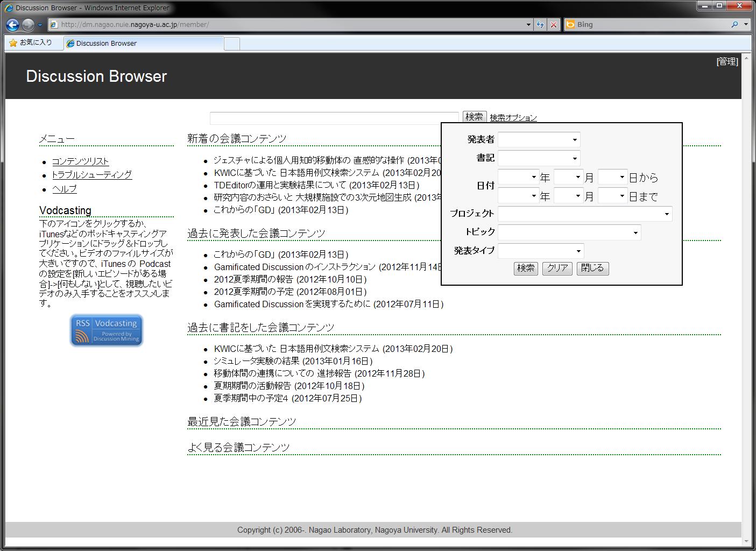The height and width of the screenshot is (551, 756).
Task: Click the お気に入り favorites star button
Action: (x=31, y=43)
